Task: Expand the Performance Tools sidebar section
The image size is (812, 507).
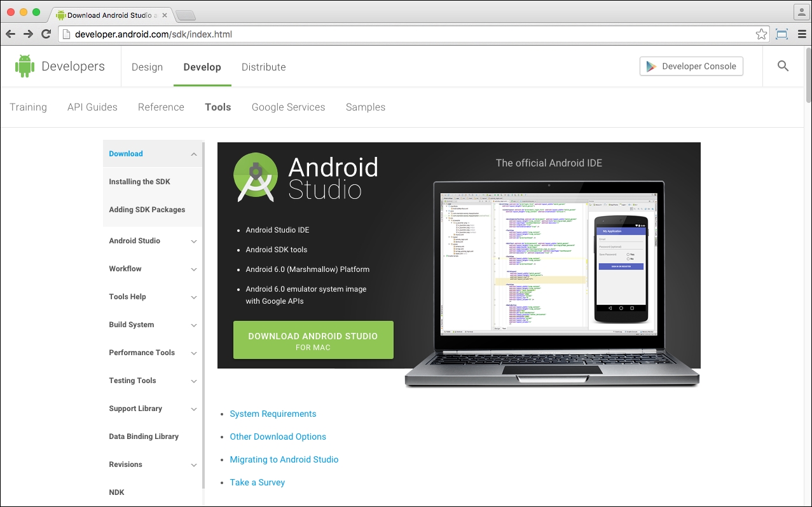Action: [194, 353]
